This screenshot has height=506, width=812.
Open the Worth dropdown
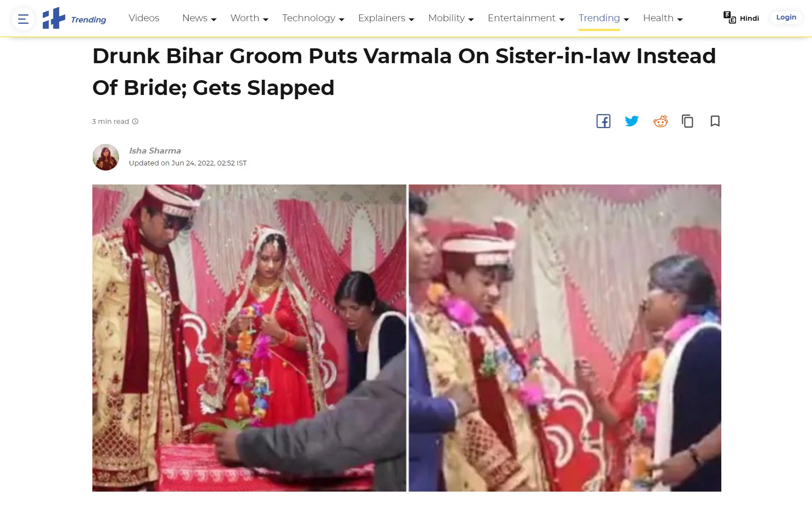point(249,18)
